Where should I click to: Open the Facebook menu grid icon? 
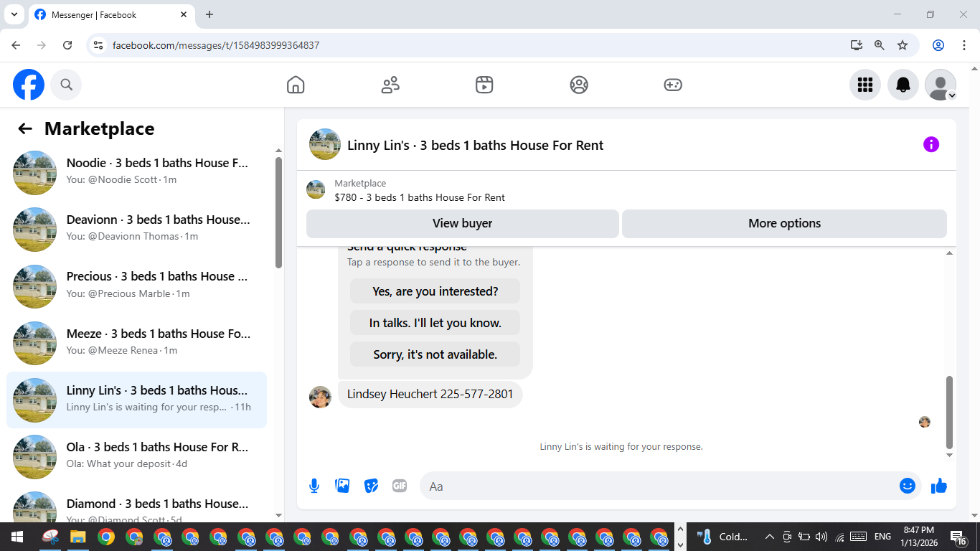[865, 85]
